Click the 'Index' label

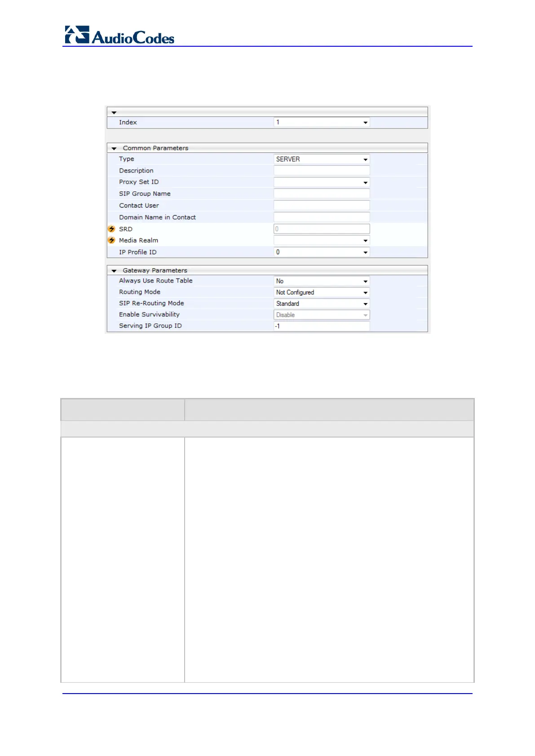point(128,122)
